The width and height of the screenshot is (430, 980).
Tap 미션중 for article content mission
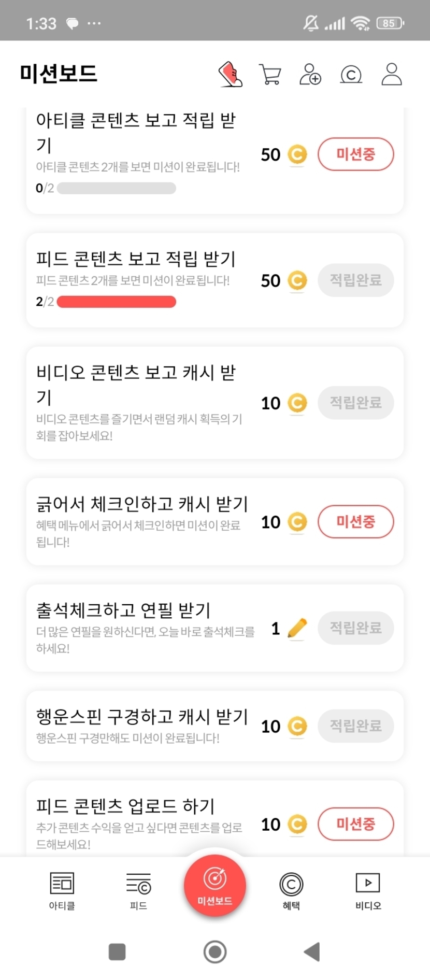point(355,154)
